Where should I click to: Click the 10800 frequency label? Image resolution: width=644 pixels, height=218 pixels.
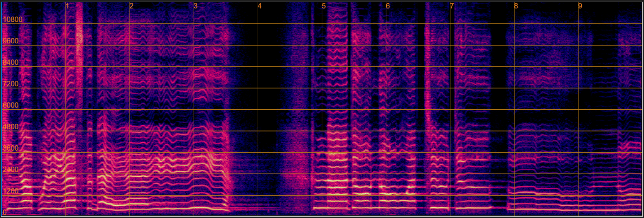point(13,20)
